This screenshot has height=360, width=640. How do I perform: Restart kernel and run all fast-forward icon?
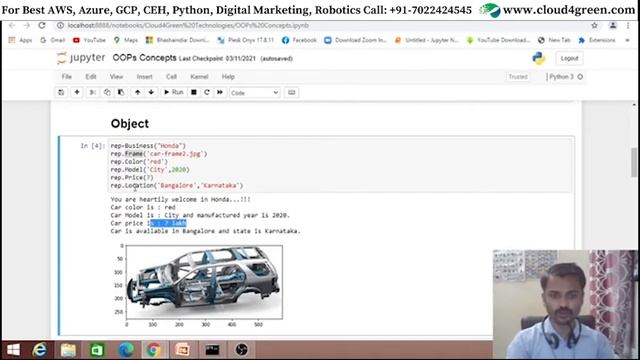[220, 93]
